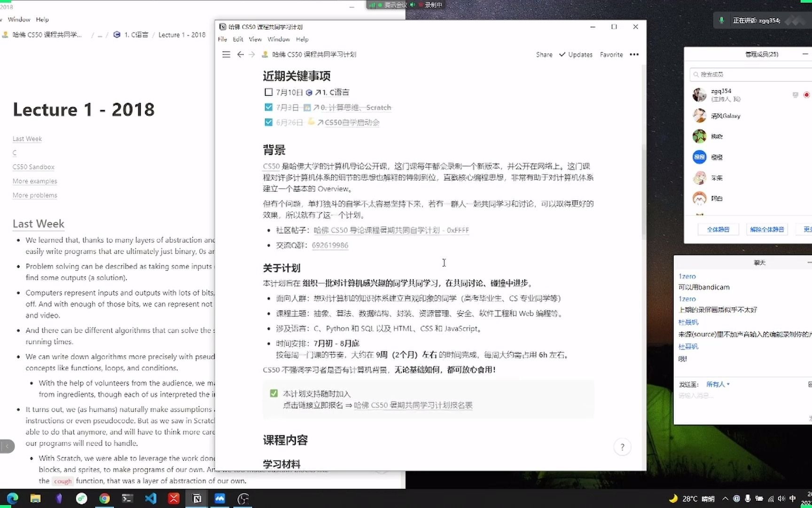Click the battery icon in system tray
The width and height of the screenshot is (812, 508).
759,499
